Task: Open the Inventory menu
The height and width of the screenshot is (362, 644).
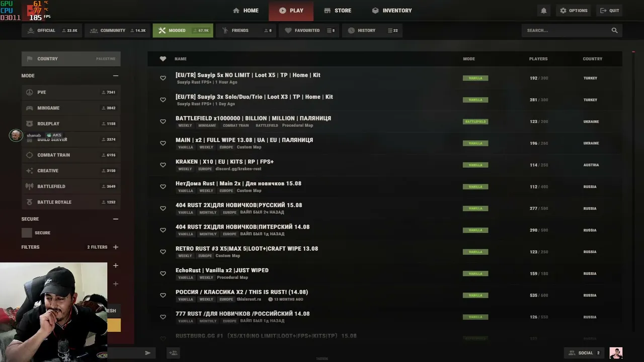Action: 392,11
